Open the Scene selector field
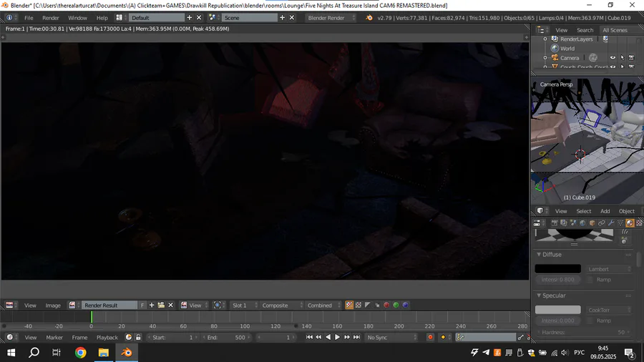The image size is (644, 362). click(x=250, y=18)
